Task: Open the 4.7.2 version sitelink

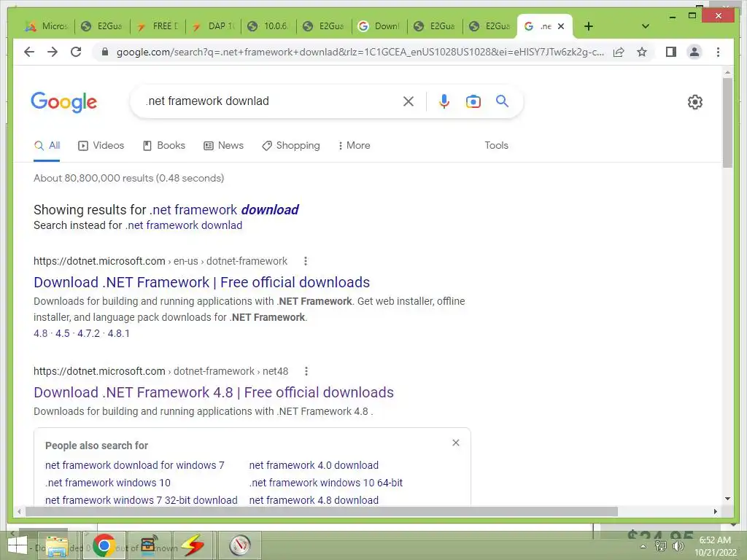Action: click(x=88, y=333)
